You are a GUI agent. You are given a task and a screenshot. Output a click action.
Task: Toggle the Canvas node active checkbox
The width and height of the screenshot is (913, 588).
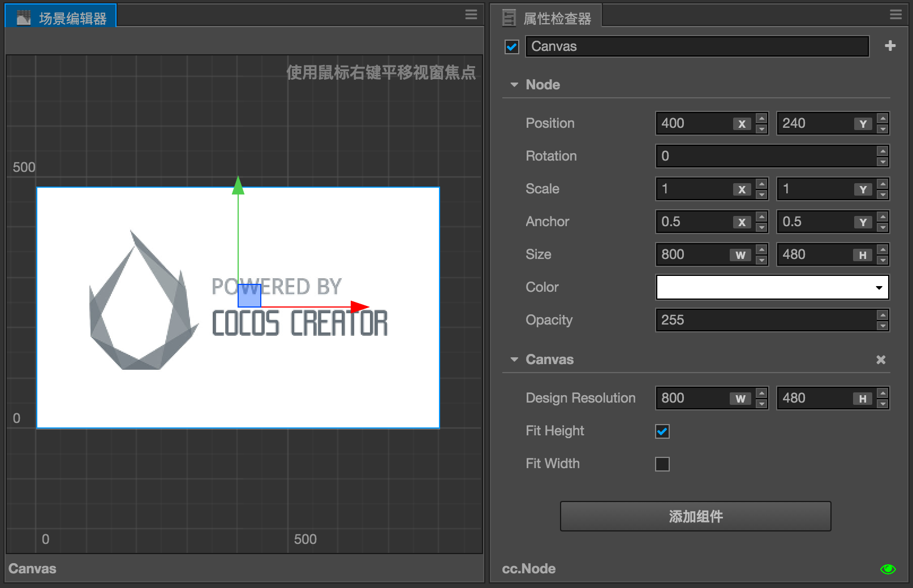511,47
